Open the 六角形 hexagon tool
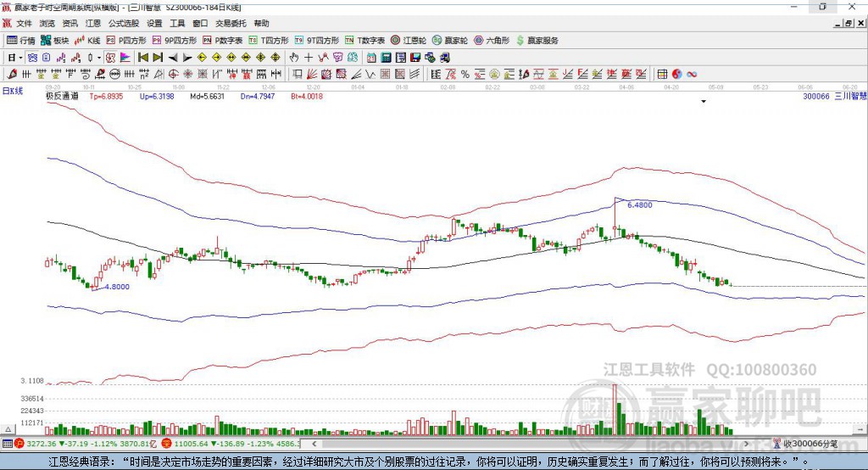 [x=492, y=41]
